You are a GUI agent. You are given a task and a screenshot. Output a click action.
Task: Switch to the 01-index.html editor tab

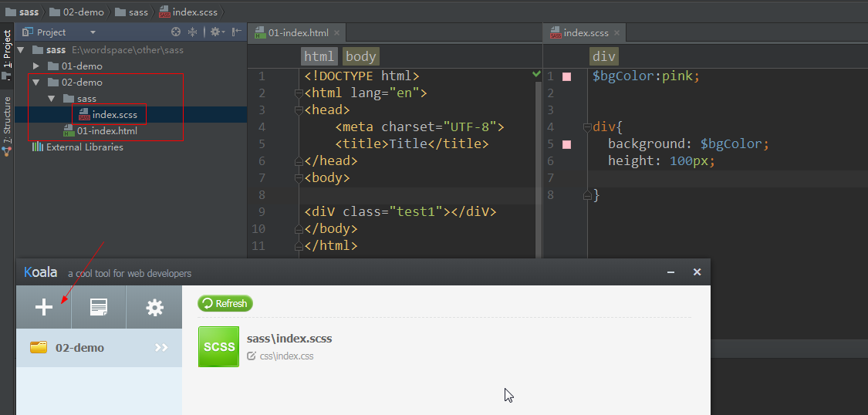tap(299, 32)
